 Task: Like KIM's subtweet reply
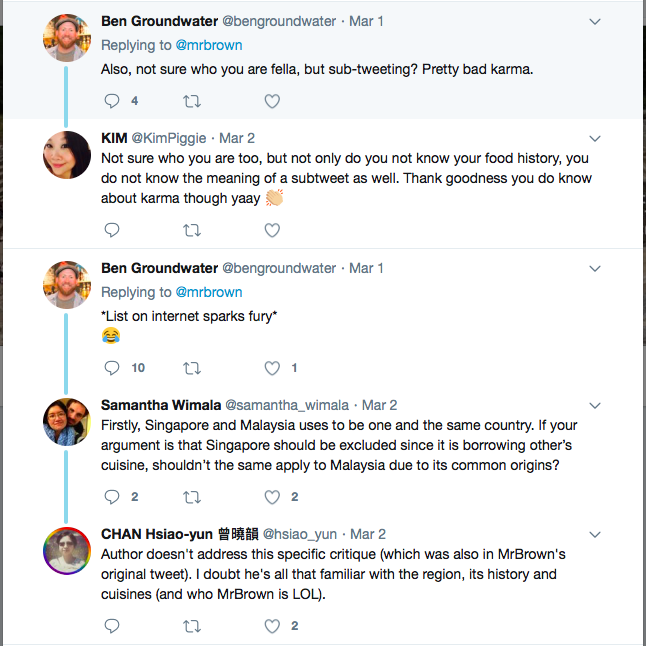[x=272, y=230]
